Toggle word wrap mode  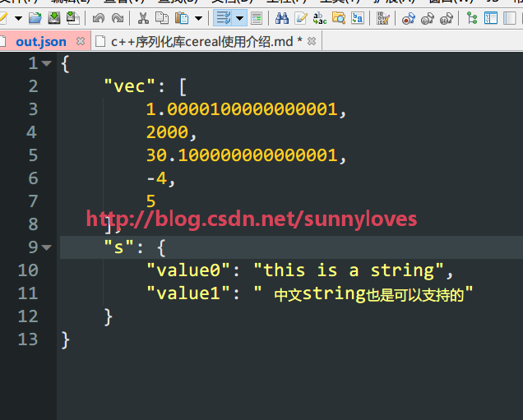(224, 18)
